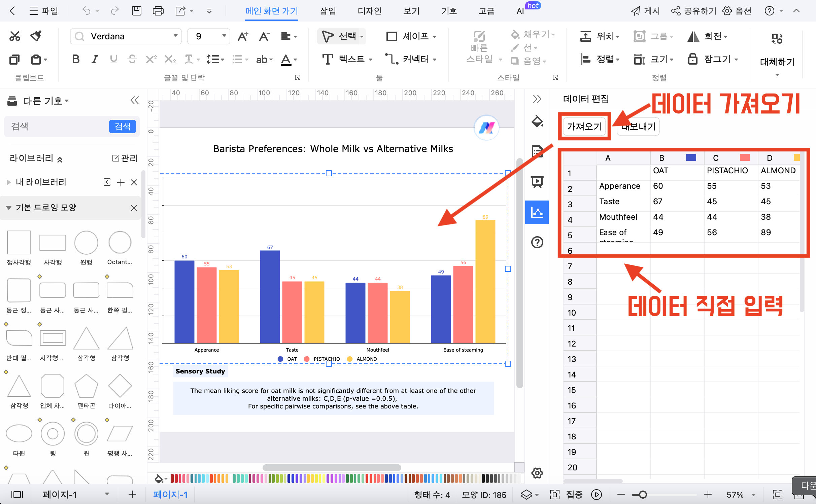The width and height of the screenshot is (816, 504).
Task: Click the play presentation icon in status bar
Action: pyautogui.click(x=597, y=494)
